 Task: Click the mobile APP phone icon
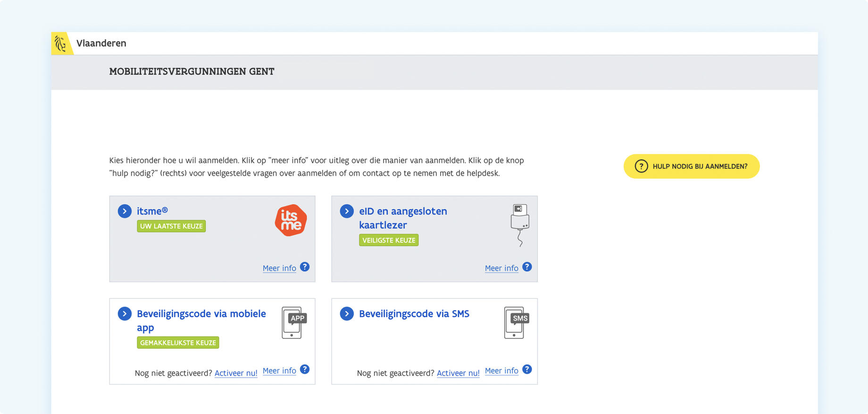click(294, 322)
